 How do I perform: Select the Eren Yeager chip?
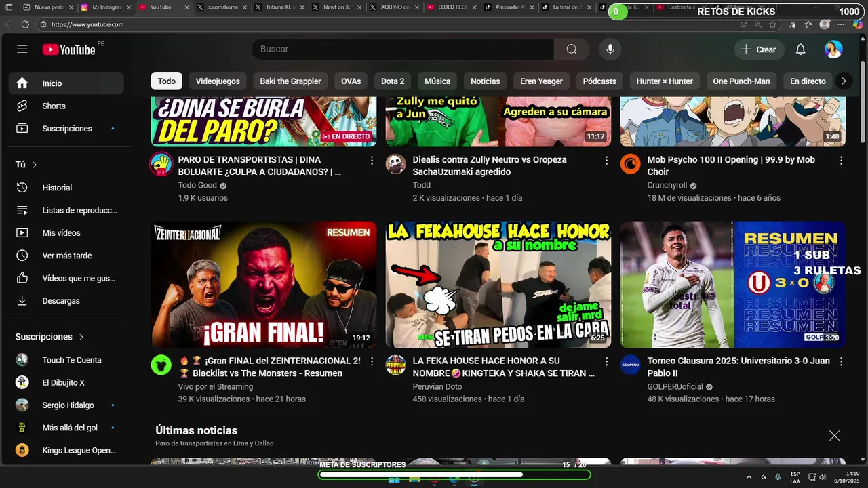pos(541,81)
